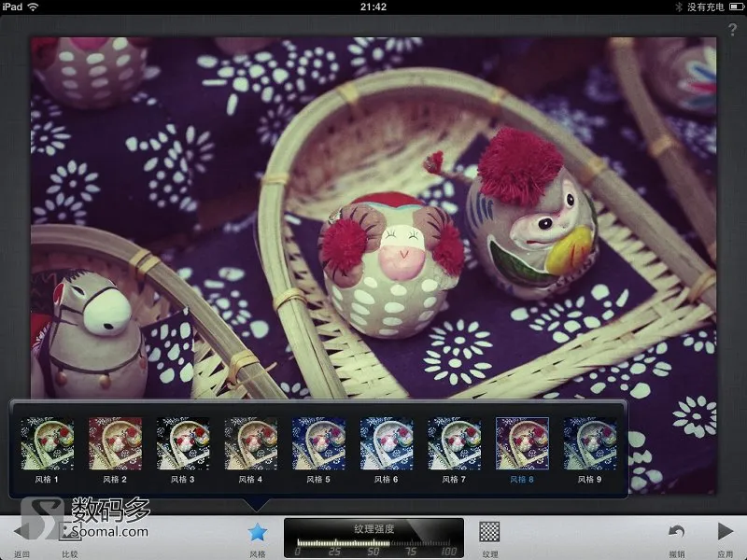Viewport: 747px width, 560px height.
Task: Tap the battery icon in status bar
Action: click(x=737, y=7)
